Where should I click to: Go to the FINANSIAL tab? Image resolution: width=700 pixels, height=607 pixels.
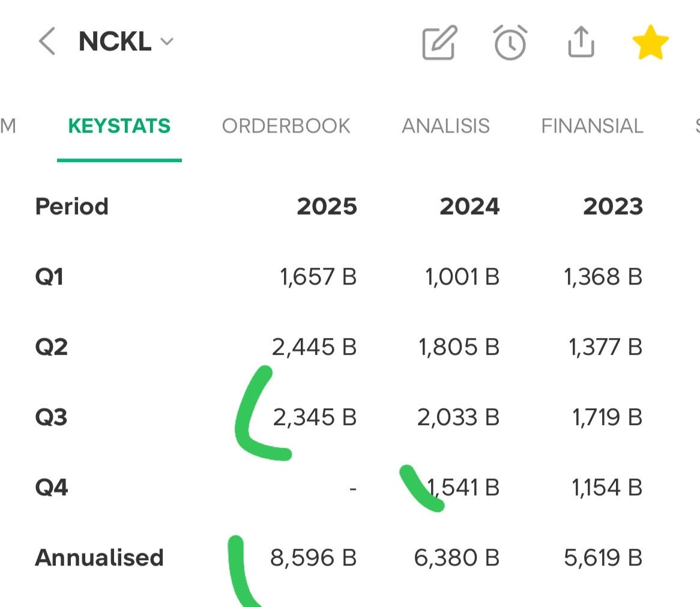click(592, 126)
